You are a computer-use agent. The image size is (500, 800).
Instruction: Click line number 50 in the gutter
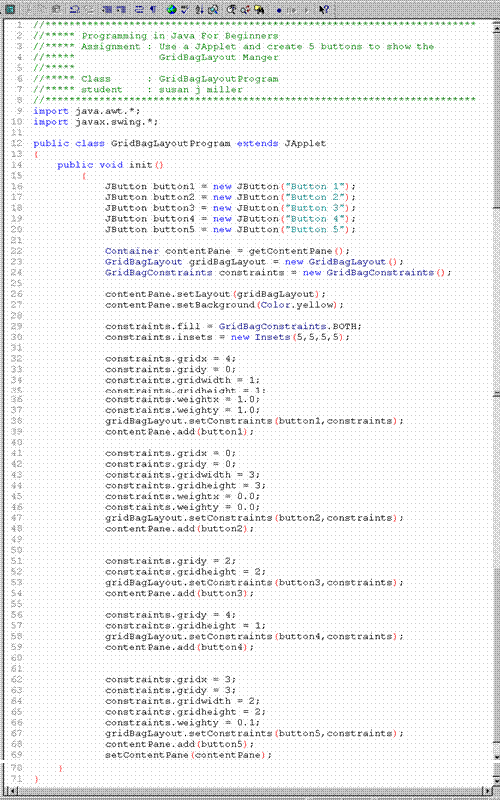(x=16, y=550)
